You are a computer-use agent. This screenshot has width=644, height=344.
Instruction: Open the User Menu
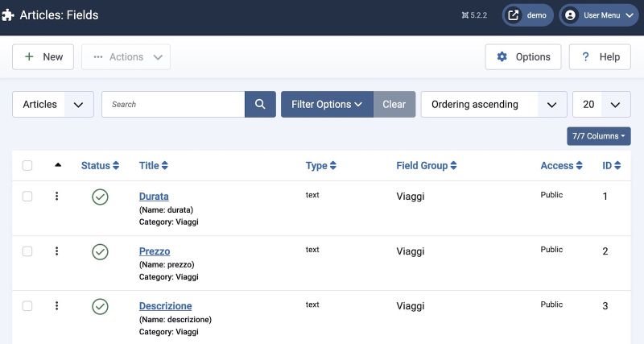point(598,15)
